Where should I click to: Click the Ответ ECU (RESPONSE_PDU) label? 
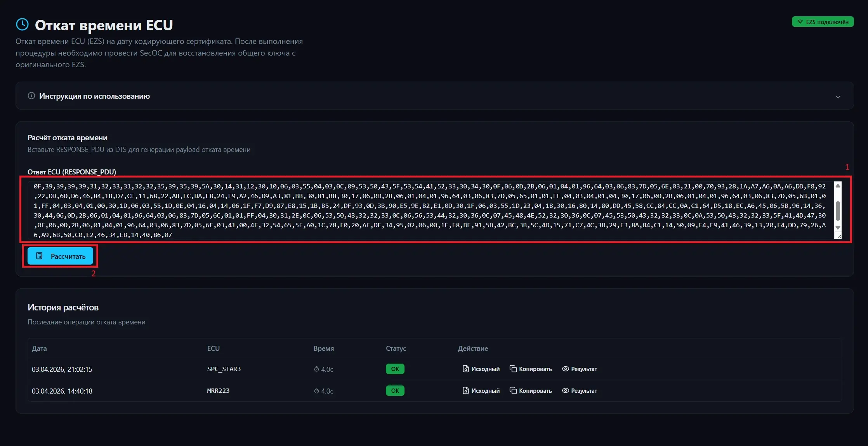point(72,172)
